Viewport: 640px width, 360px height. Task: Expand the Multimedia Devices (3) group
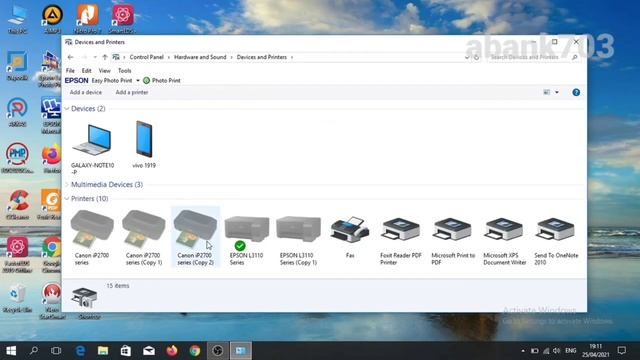[67, 184]
